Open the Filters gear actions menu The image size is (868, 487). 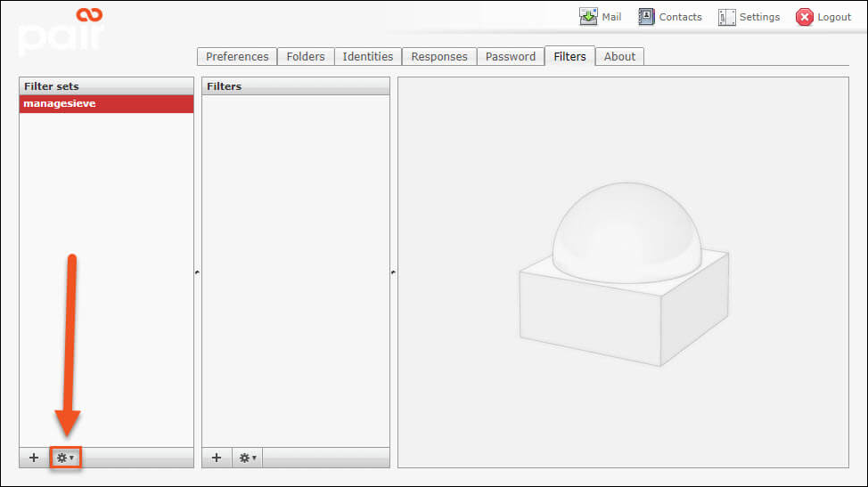248,458
